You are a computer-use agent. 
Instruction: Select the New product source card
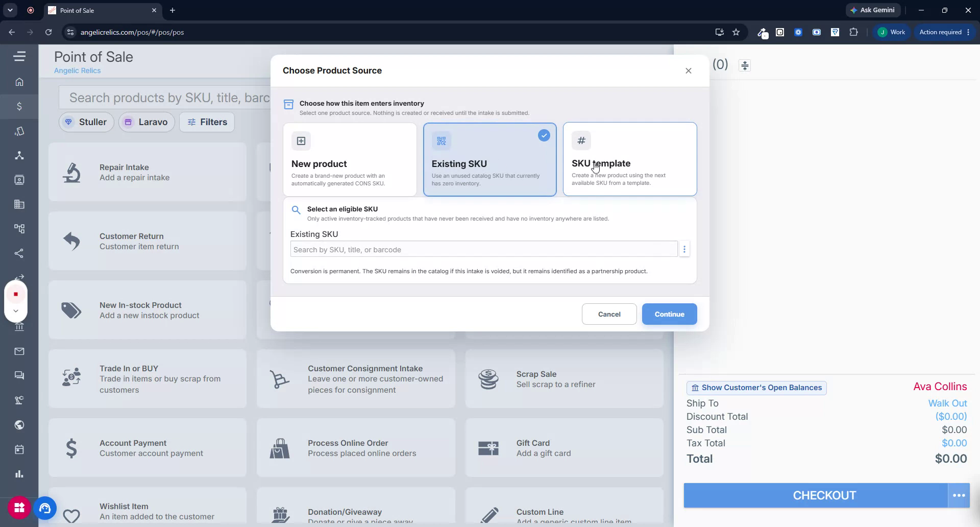[x=350, y=159]
